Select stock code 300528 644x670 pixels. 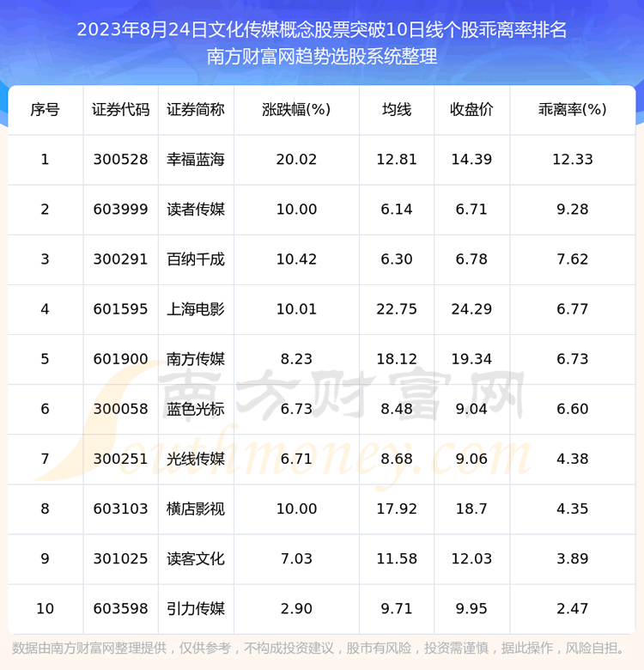tap(120, 160)
